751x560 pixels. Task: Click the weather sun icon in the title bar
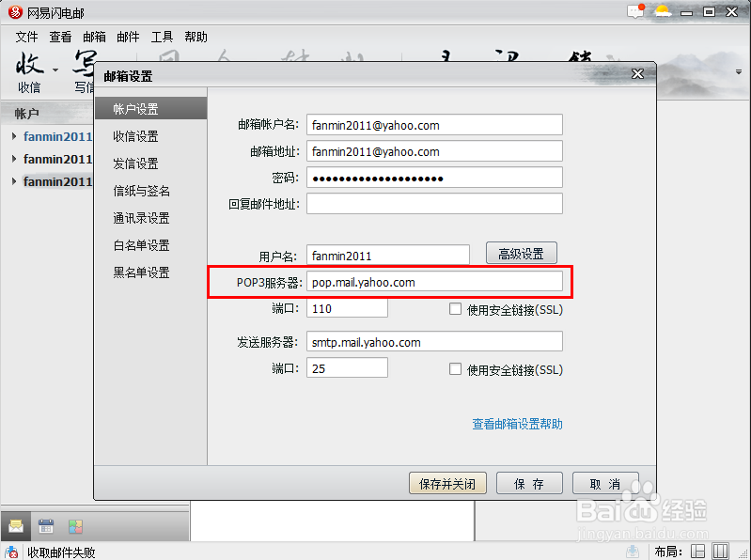pyautogui.click(x=663, y=11)
